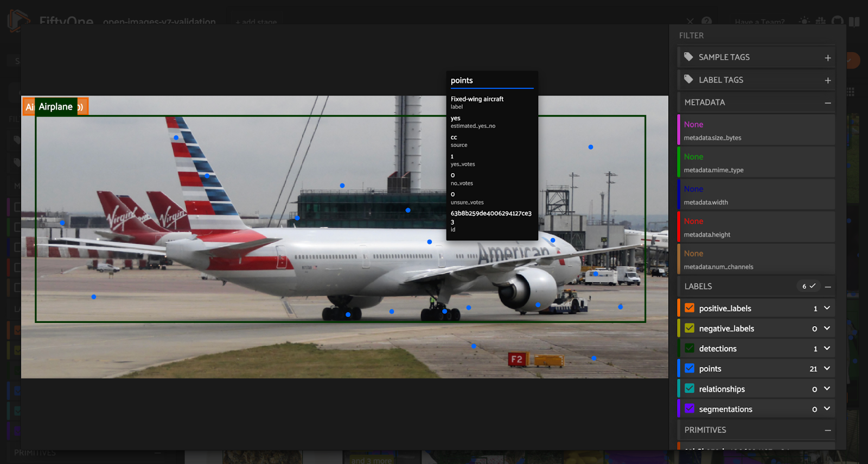Viewport: 868px width, 464px height.
Task: Expand the positive_labels filter chevron
Action: click(827, 308)
